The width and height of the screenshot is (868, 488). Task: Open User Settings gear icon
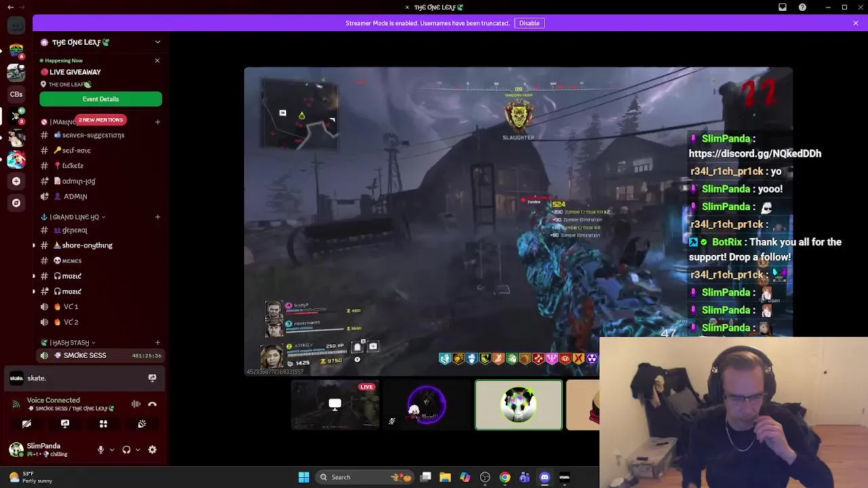[152, 449]
